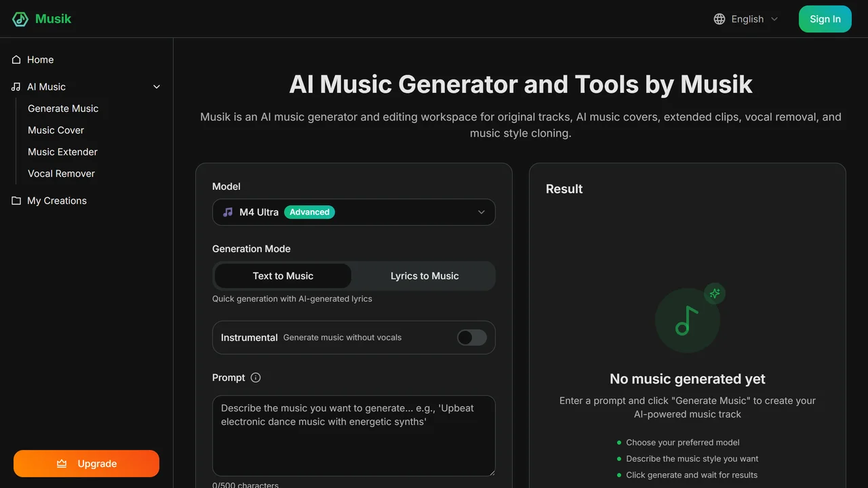The height and width of the screenshot is (488, 868).
Task: Click the Musik brand name
Action: (53, 19)
